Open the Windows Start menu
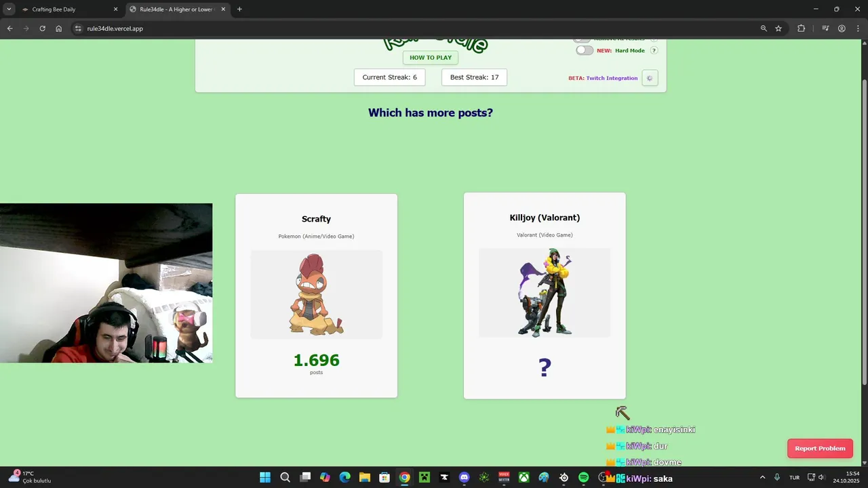This screenshot has width=868, height=488. (265, 477)
